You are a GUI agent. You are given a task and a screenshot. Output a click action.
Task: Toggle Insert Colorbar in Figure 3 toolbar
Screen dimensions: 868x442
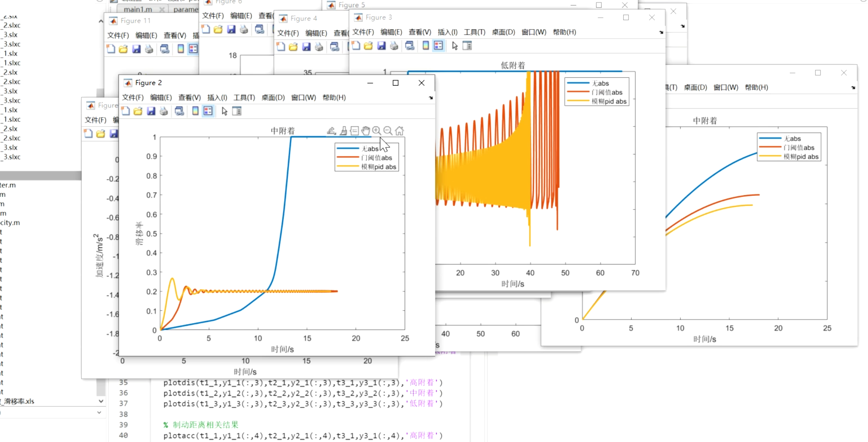coord(425,46)
